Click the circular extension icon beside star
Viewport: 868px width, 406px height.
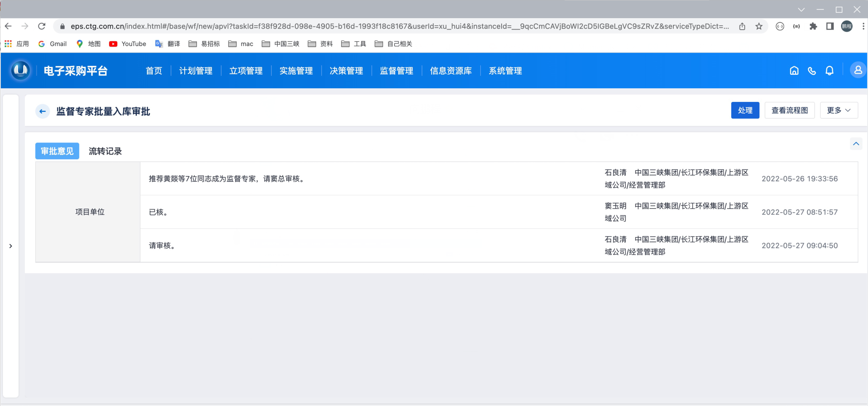point(780,26)
